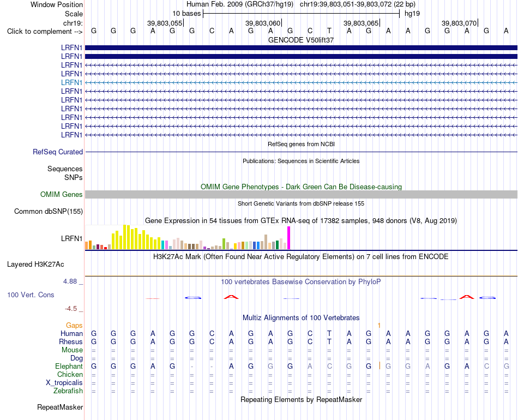
Task: Select the Layered H3K27Ac track label
Action: click(x=35, y=265)
